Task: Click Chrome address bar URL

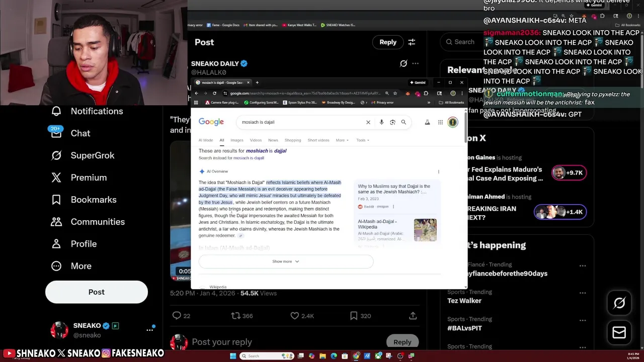Action: (x=305, y=93)
